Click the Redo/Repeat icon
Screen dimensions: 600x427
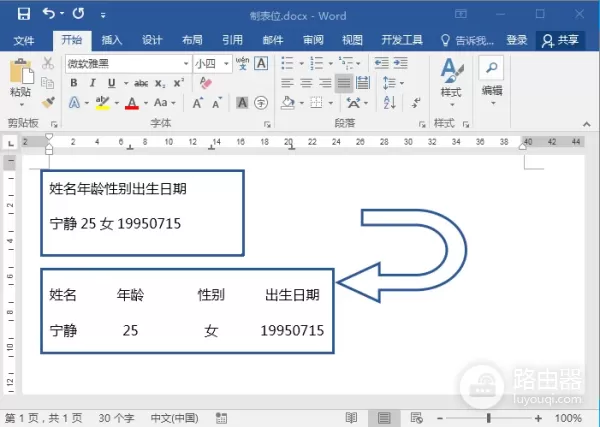[x=78, y=14]
